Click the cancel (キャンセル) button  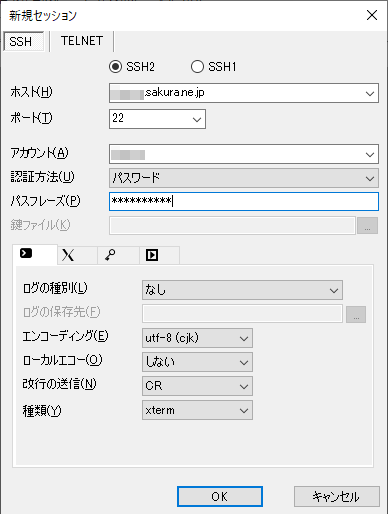337,497
